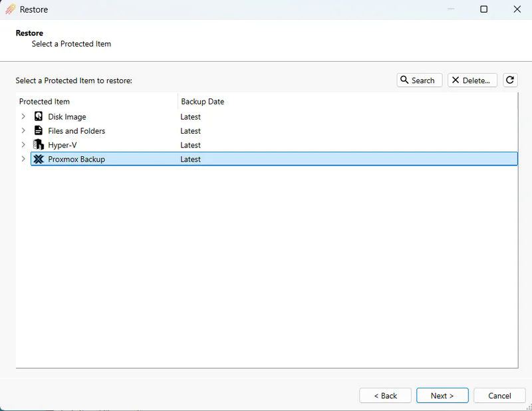The height and width of the screenshot is (411, 532).
Task: Expand the Disk Image tree node
Action: [23, 116]
